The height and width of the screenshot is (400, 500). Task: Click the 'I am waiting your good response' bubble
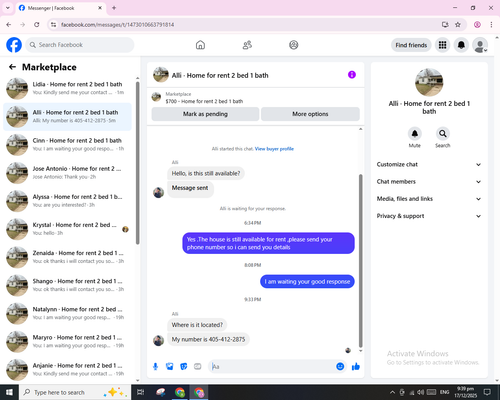click(x=307, y=282)
